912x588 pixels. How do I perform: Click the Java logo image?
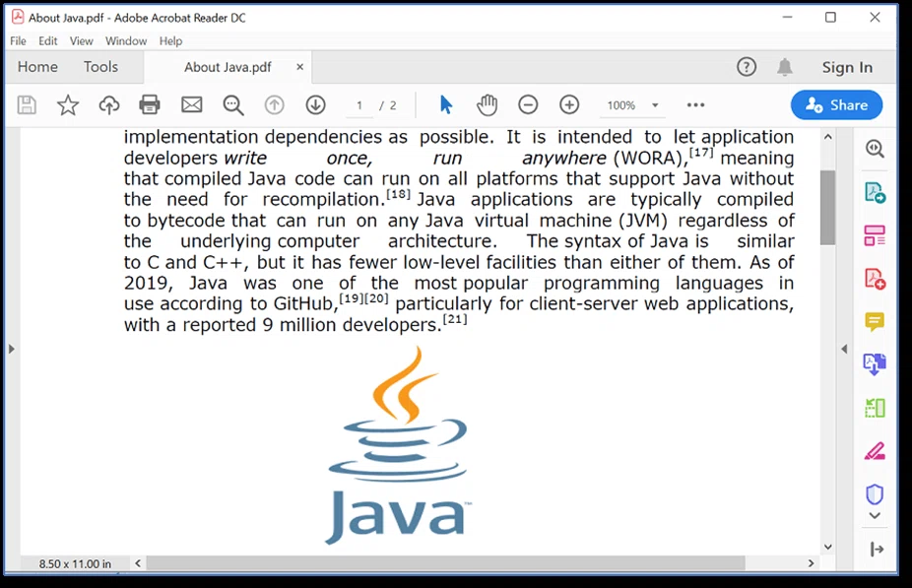tap(400, 445)
